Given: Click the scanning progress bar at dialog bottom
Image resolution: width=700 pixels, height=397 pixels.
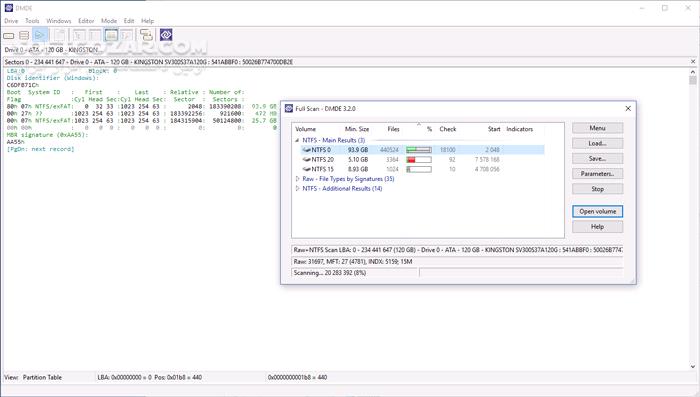Looking at the screenshot, I should coord(521,272).
